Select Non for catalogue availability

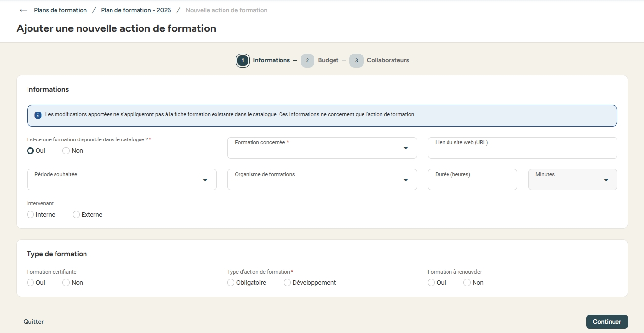pos(66,151)
